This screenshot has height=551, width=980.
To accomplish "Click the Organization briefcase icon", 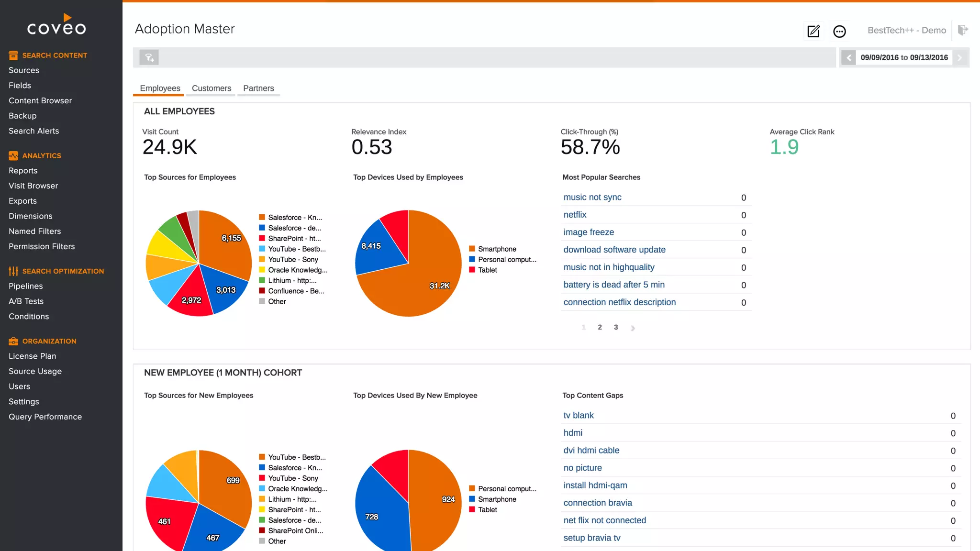I will (x=13, y=341).
